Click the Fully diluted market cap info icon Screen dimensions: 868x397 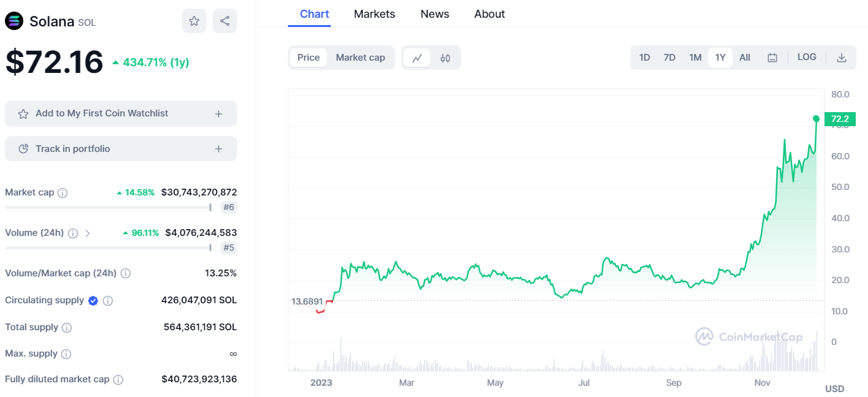pos(118,379)
